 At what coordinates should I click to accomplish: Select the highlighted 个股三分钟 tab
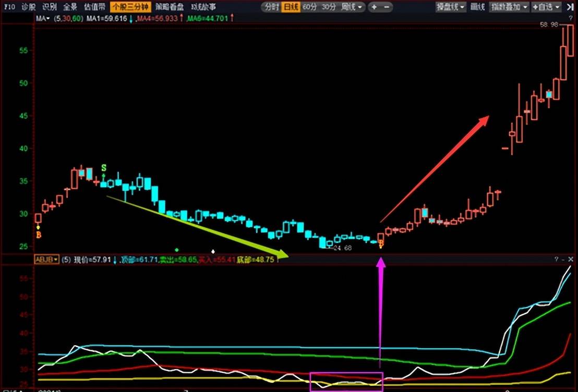pyautogui.click(x=130, y=7)
